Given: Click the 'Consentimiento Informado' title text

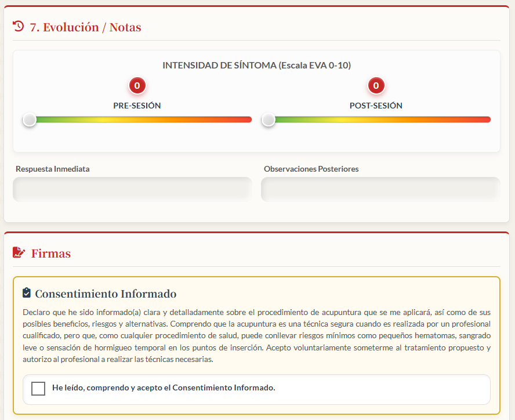Looking at the screenshot, I should [x=106, y=294].
